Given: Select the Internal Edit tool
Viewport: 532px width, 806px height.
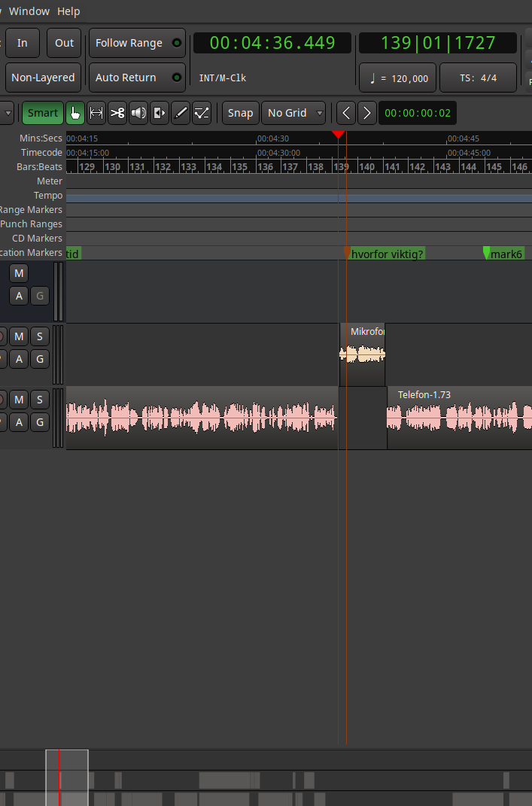Looking at the screenshot, I should click(x=202, y=113).
